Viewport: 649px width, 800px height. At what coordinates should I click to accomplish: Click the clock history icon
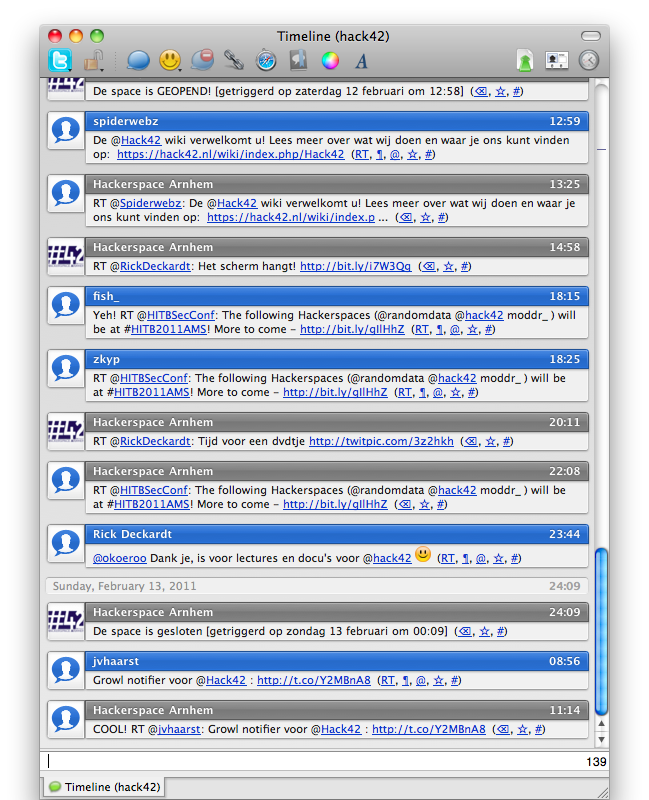pos(589,61)
